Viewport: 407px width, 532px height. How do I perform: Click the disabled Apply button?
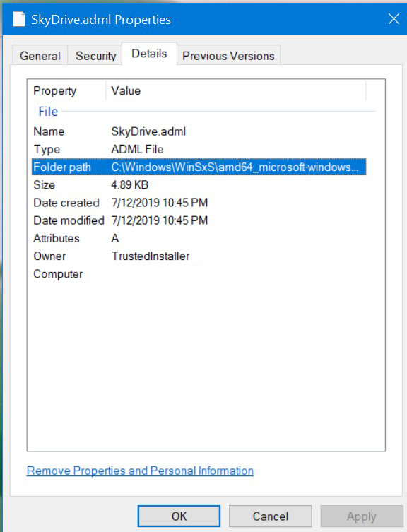362,516
